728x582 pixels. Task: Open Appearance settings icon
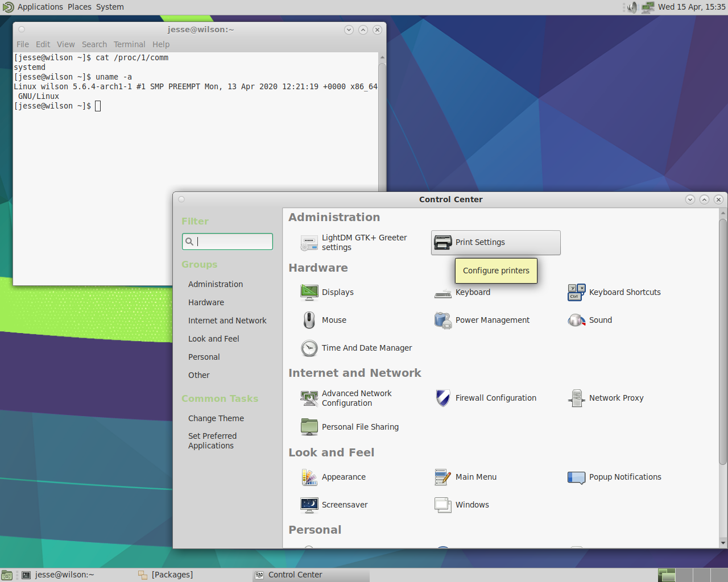[x=309, y=477]
